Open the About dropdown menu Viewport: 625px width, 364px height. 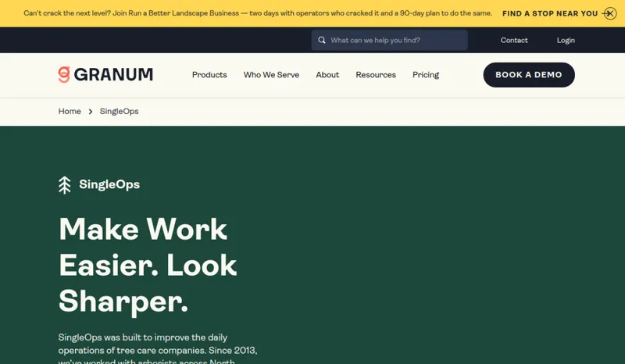[x=327, y=75]
